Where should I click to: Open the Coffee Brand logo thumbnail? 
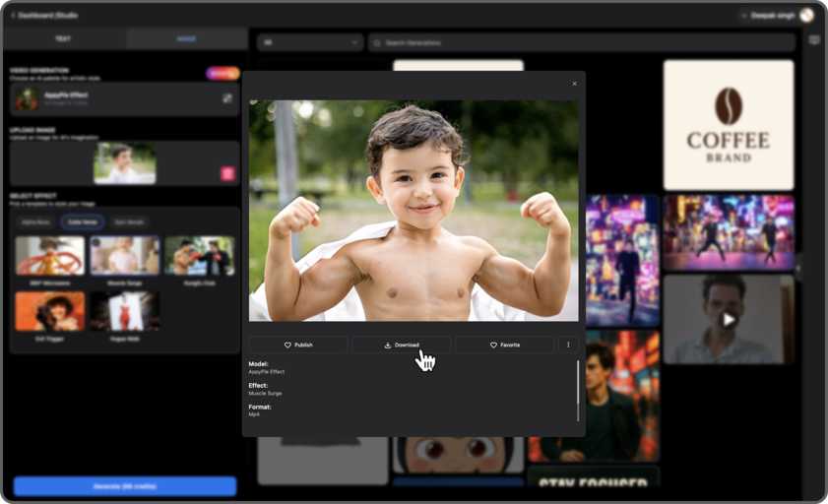729,125
